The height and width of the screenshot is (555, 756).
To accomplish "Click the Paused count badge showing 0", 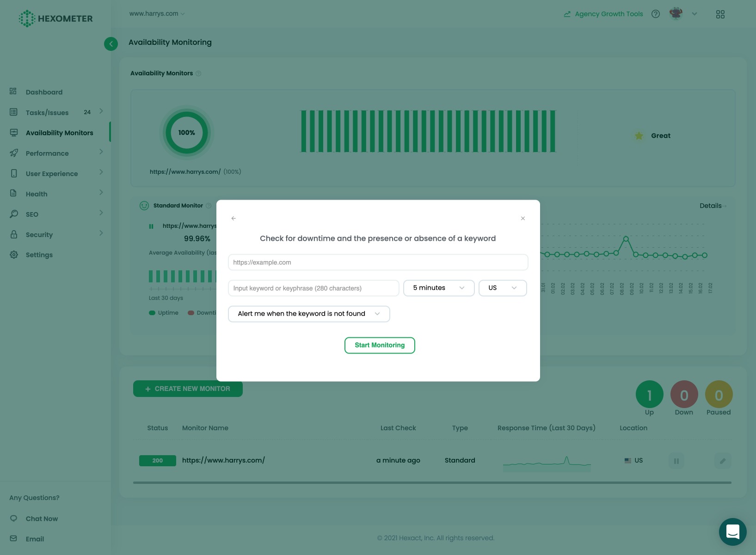I will (x=719, y=394).
